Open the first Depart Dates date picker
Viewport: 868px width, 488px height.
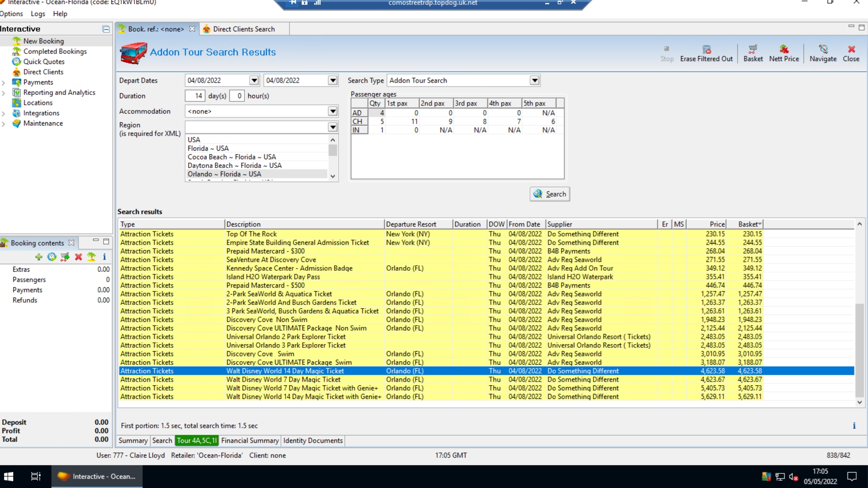click(254, 80)
